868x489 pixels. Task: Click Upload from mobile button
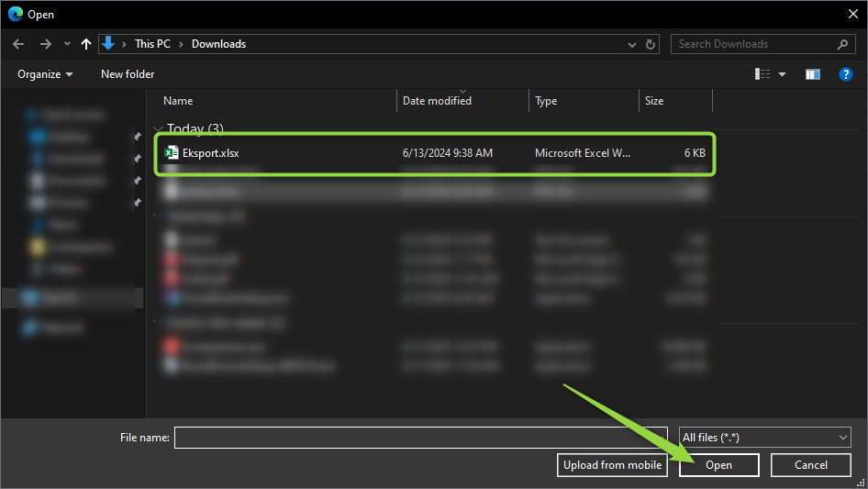(x=612, y=465)
